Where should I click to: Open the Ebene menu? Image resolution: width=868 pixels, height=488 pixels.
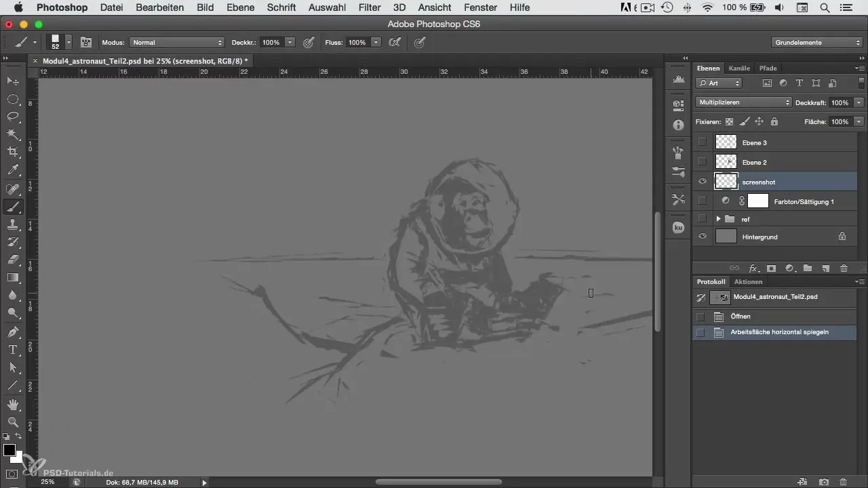[x=241, y=7]
